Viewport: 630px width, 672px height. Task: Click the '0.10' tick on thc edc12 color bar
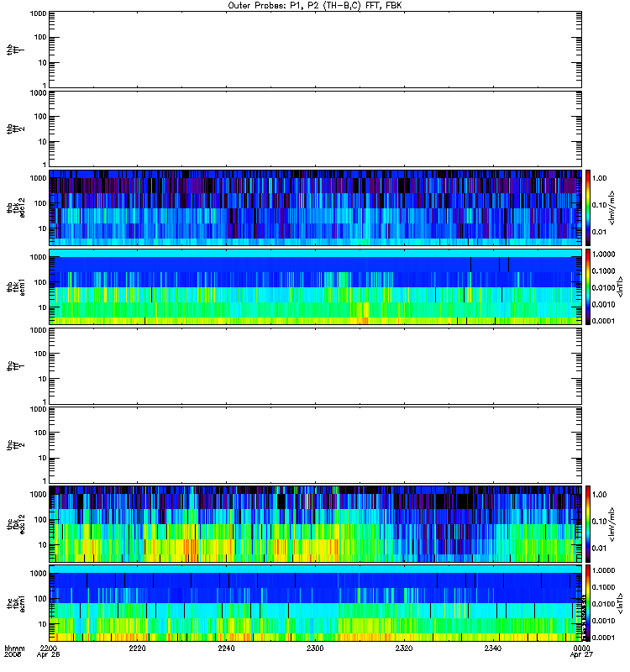pos(599,521)
